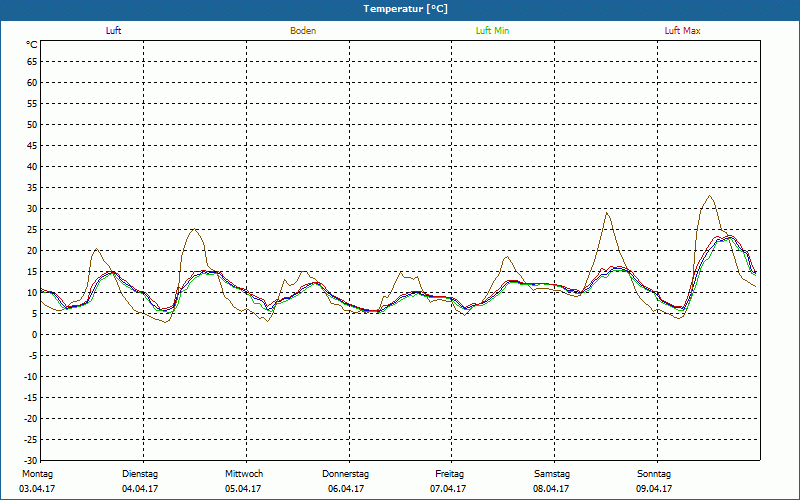The image size is (800, 500).
Task: Click the Mittwoch day label
Action: point(244,474)
